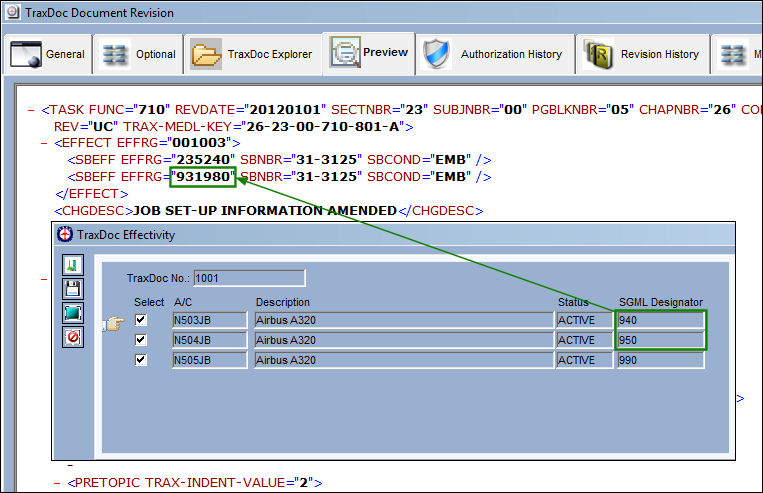Collapse the EFFECT XML node

coord(44,143)
